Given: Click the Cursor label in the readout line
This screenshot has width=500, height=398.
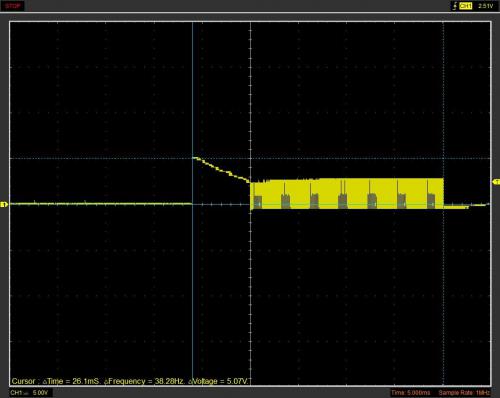Looking at the screenshot, I should point(23,381).
